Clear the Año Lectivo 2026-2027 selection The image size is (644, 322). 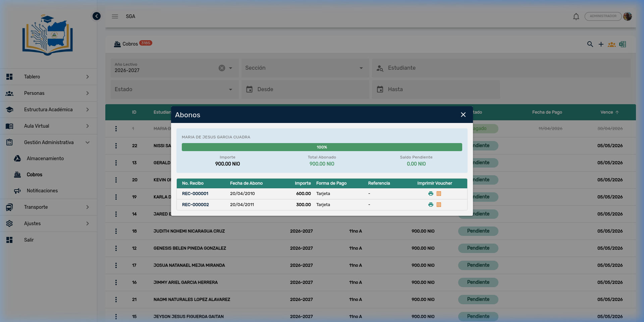click(x=222, y=68)
